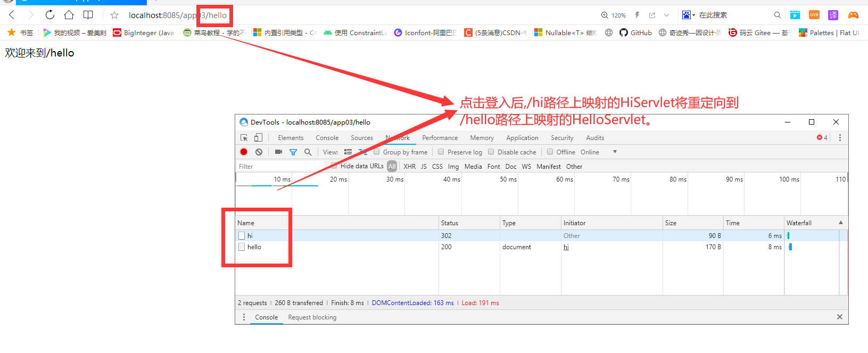
Task: Switch to the Application tab
Action: (522, 137)
